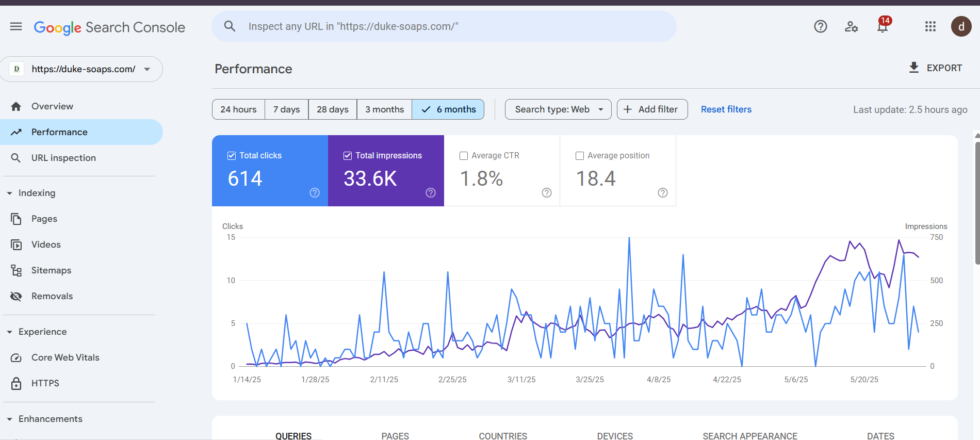Uncheck the Total clicks checkbox
This screenshot has width=980, height=440.
232,155
